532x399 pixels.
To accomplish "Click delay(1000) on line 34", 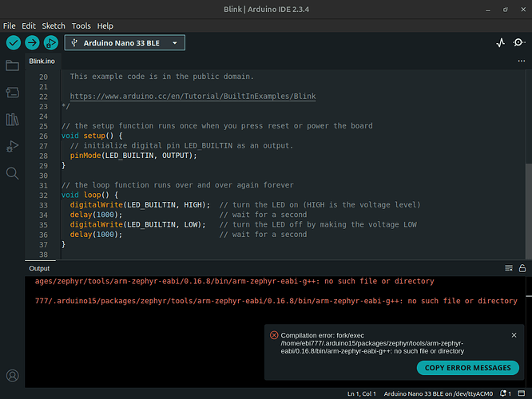I will click(96, 215).
